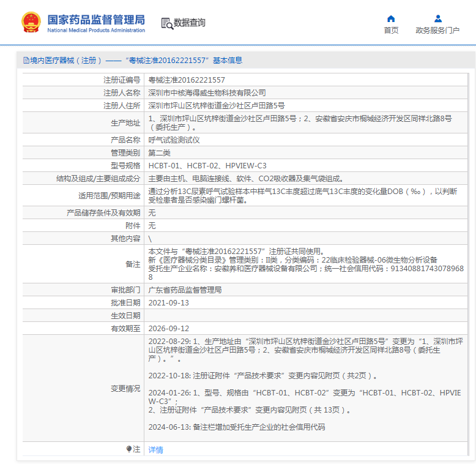Click remark line 新《医疗器械分类目录》管理类别
Screen dimensions: 476x464
click(x=292, y=260)
